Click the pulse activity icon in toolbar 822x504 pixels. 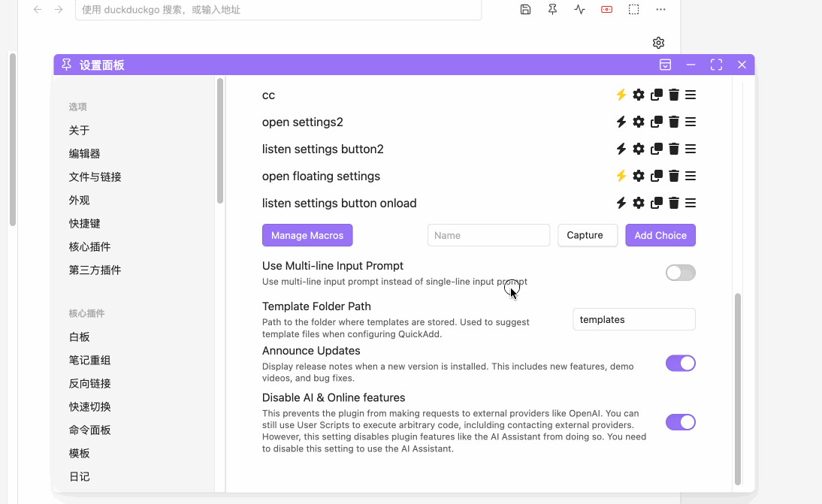click(x=579, y=10)
